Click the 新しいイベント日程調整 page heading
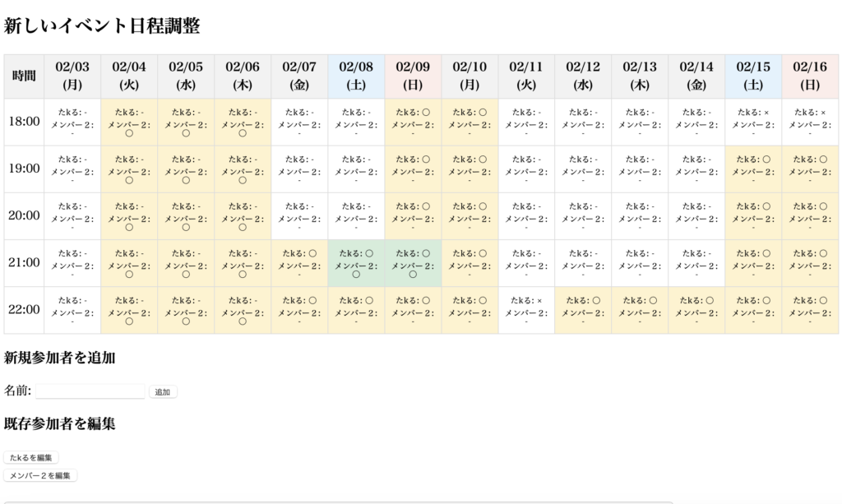 [x=102, y=26]
